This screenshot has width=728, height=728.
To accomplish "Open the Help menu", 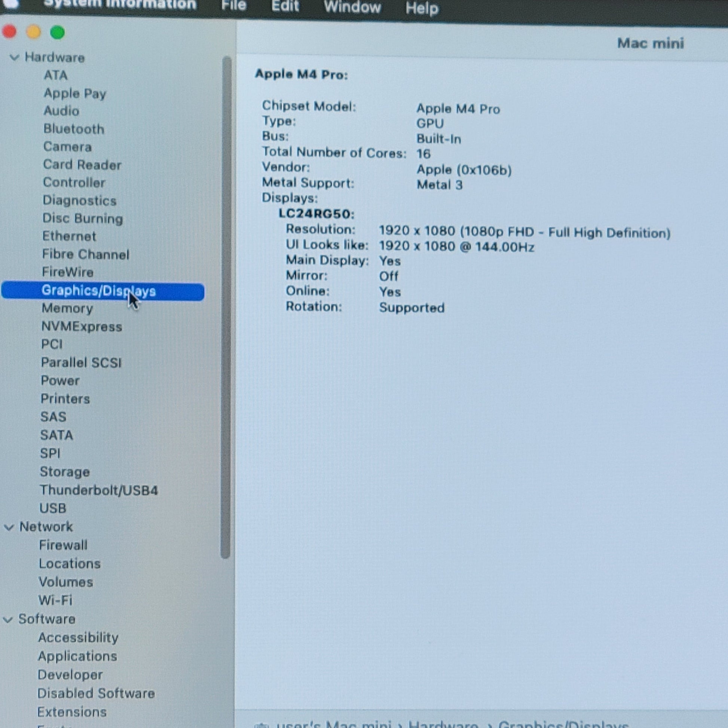I will tap(422, 7).
